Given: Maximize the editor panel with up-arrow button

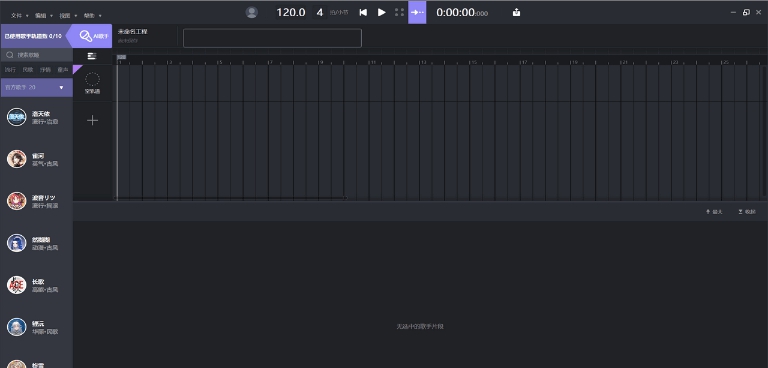Looking at the screenshot, I should [714, 212].
